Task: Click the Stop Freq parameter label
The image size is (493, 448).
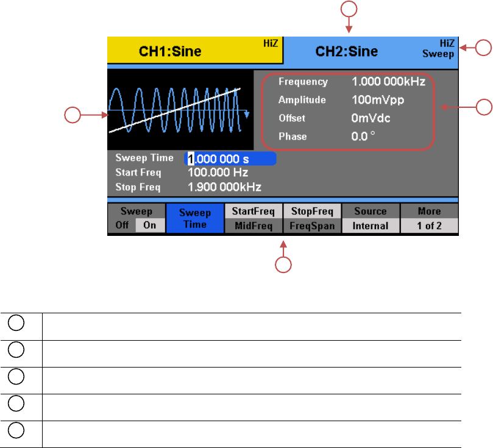Action: [138, 187]
